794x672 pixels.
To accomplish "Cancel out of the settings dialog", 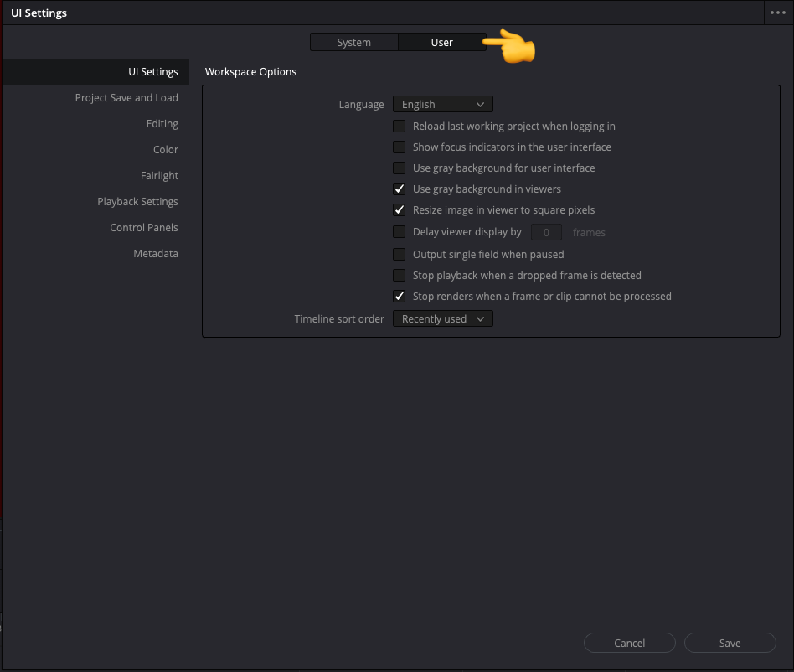I will pos(629,643).
